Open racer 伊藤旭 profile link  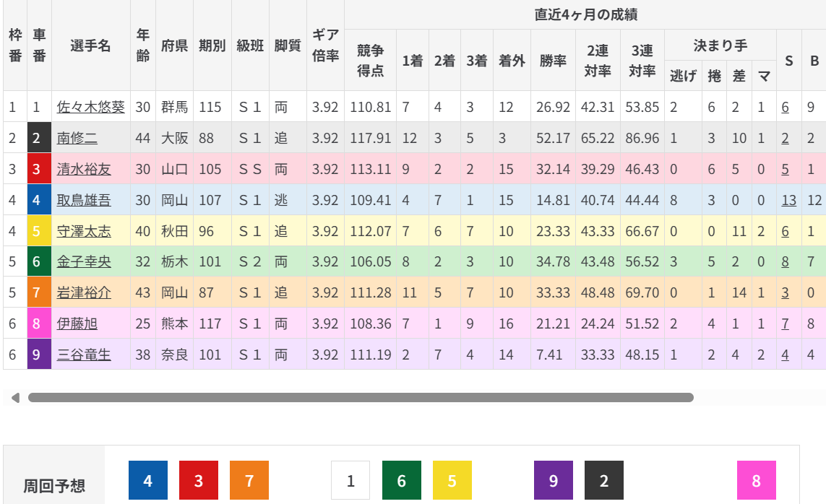pos(77,324)
